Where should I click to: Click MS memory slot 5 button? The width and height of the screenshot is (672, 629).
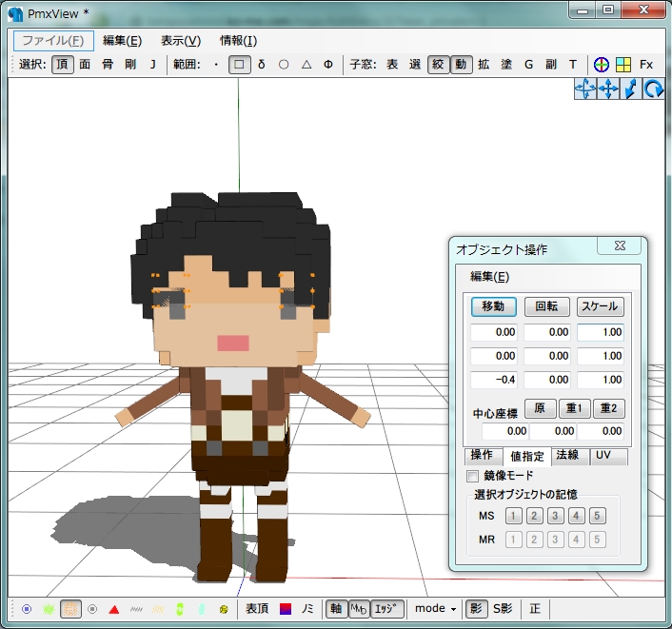[x=597, y=516]
